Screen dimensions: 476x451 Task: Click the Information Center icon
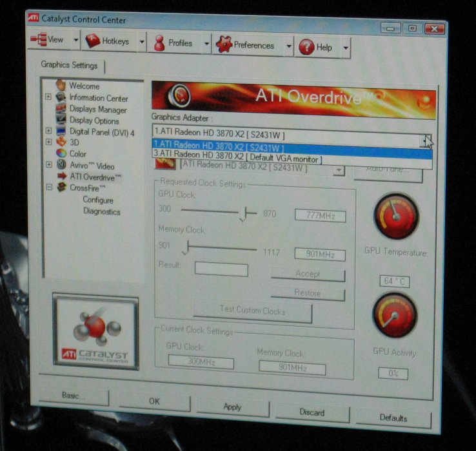pyautogui.click(x=61, y=97)
